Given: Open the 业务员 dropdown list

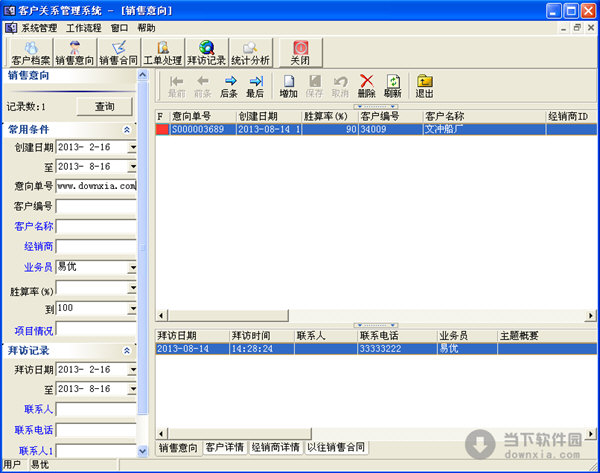Looking at the screenshot, I should click(133, 267).
